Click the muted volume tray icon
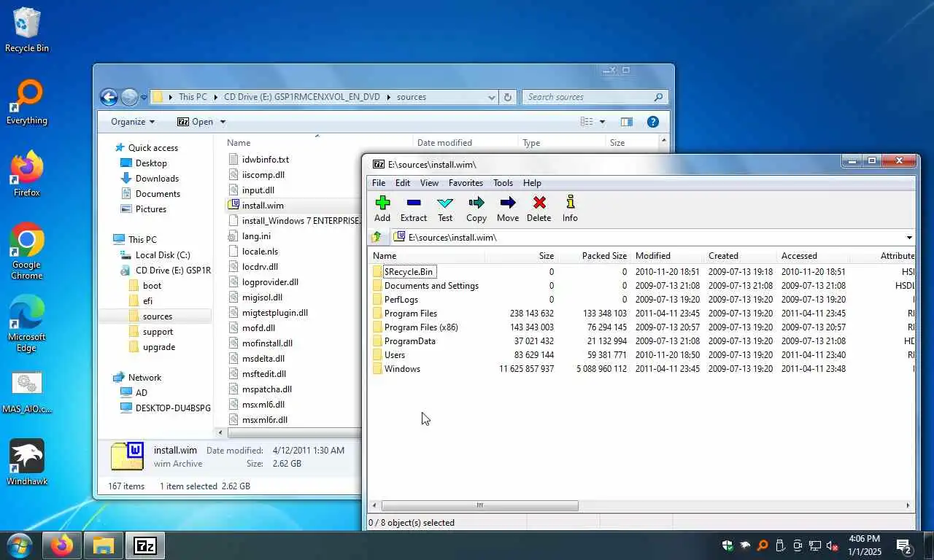 point(833,545)
